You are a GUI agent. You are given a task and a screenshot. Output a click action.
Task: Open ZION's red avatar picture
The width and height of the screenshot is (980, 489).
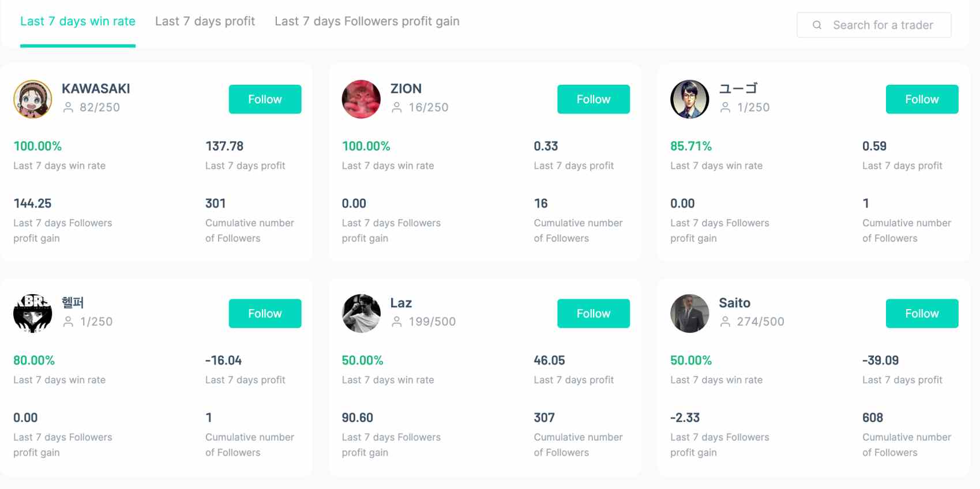point(361,99)
